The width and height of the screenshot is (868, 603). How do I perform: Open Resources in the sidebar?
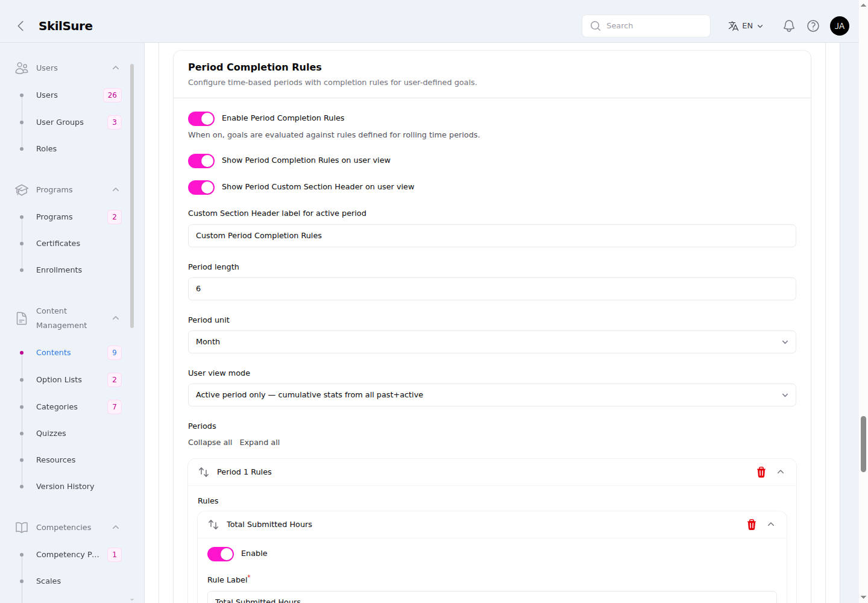(x=56, y=460)
